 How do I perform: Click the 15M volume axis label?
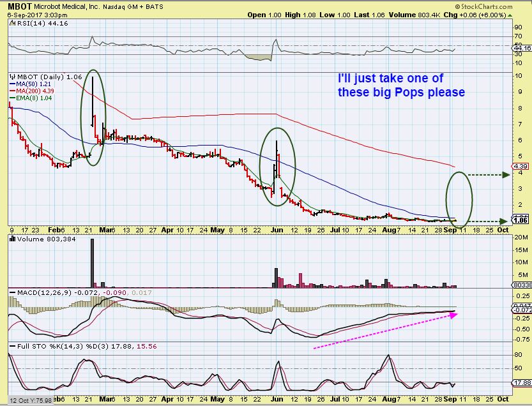point(521,250)
